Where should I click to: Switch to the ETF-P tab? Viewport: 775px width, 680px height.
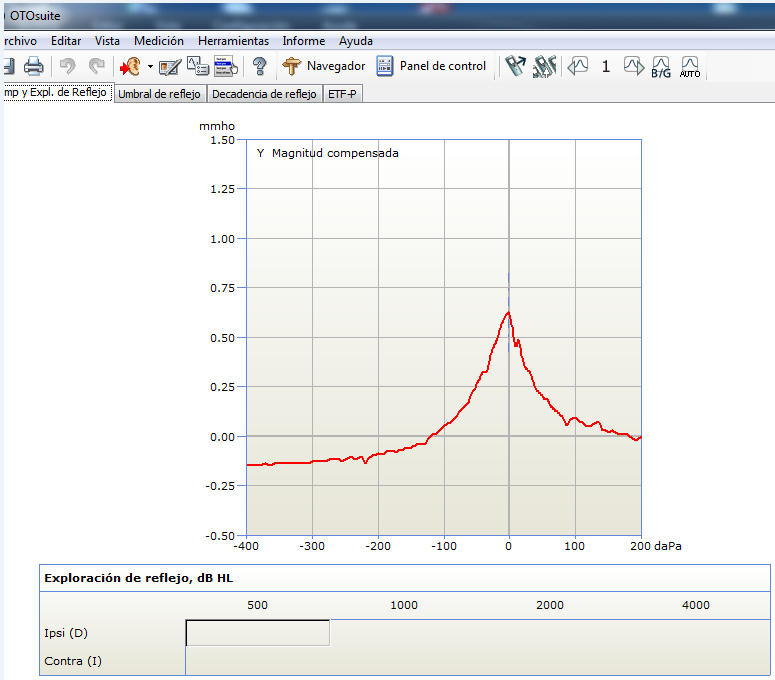coord(342,94)
